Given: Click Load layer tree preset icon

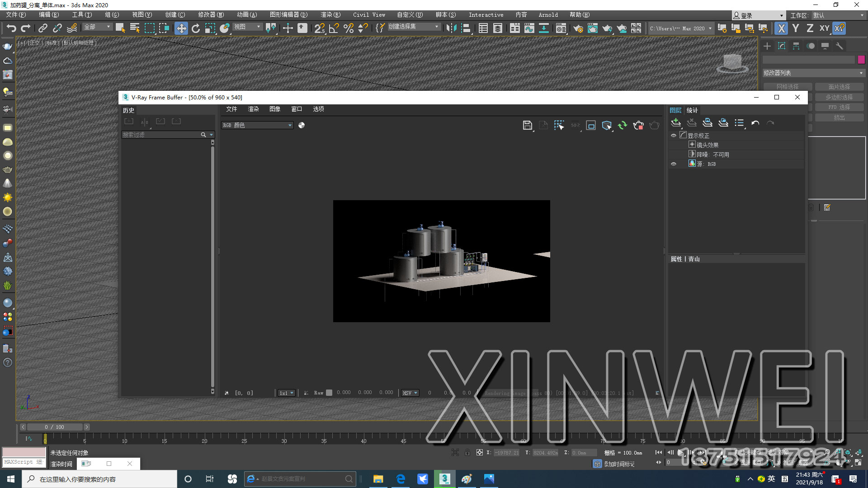Looking at the screenshot, I should click(x=723, y=122).
